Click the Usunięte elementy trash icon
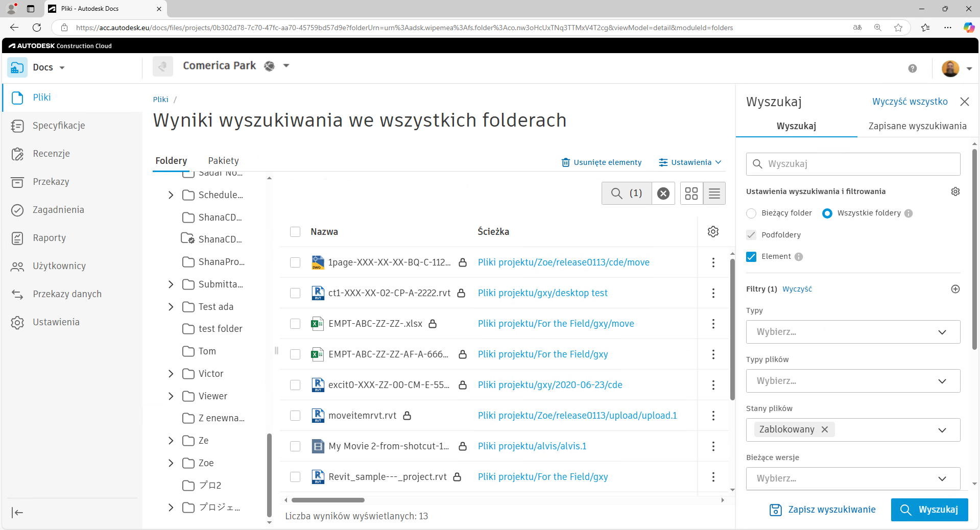 tap(565, 162)
